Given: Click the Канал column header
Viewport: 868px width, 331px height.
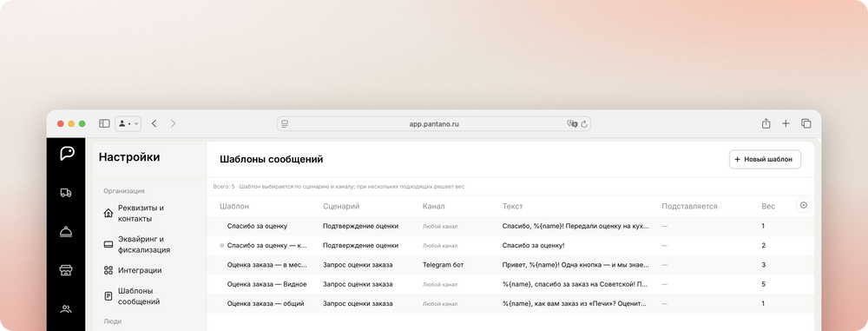Looking at the screenshot, I should coord(433,206).
